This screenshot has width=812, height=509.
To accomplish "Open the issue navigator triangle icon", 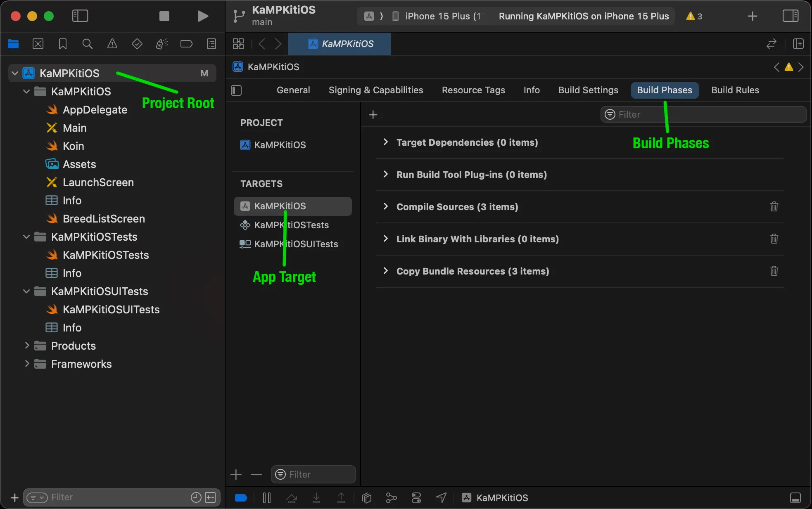I will click(112, 44).
